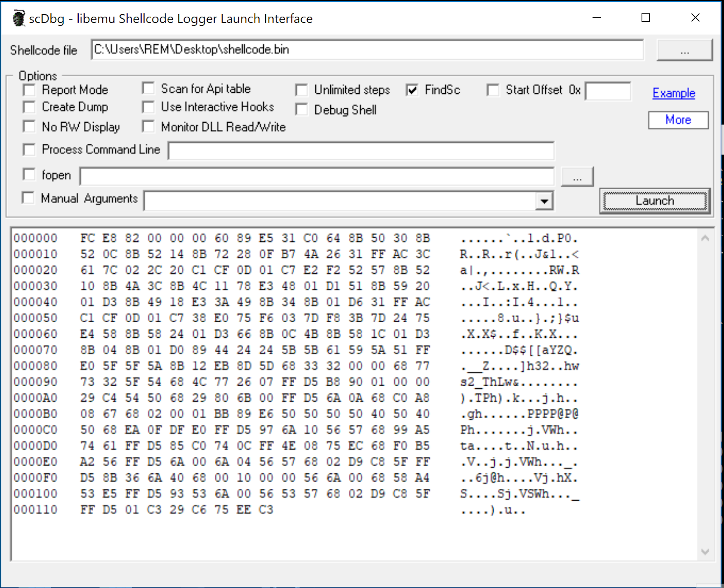
Task: Check Use Interactive Hooks
Action: (x=148, y=107)
